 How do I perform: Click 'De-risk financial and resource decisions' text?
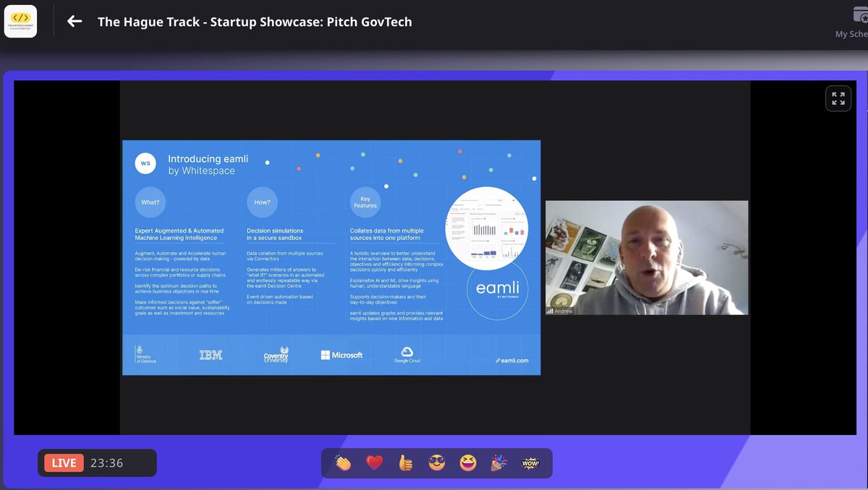click(x=180, y=272)
